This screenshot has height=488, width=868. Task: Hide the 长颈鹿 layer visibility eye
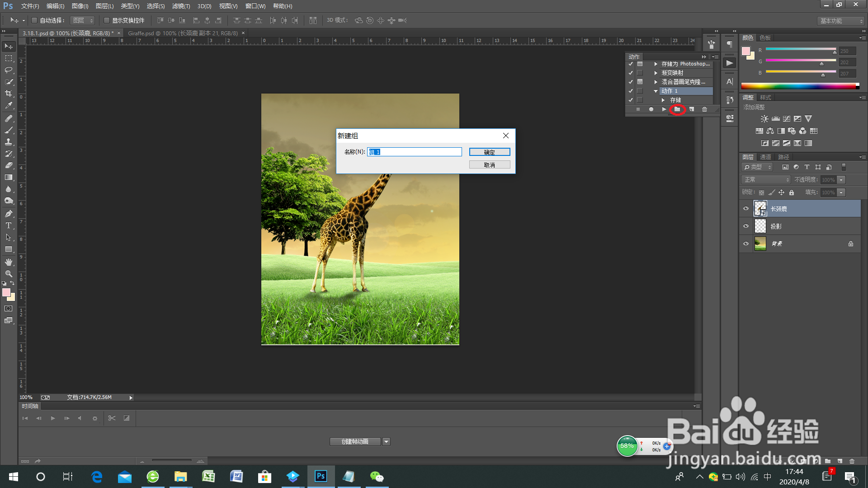tap(746, 209)
